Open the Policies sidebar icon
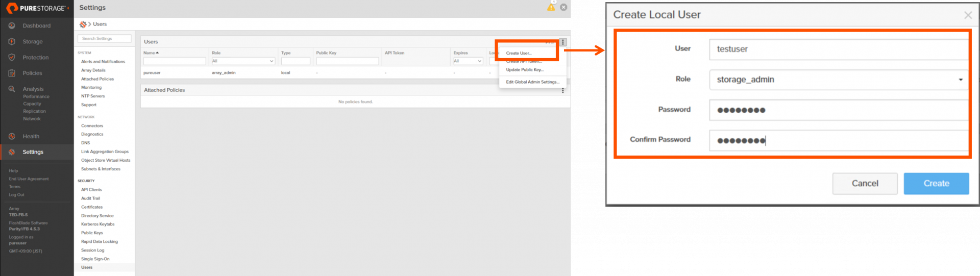The height and width of the screenshot is (276, 980). coord(12,73)
